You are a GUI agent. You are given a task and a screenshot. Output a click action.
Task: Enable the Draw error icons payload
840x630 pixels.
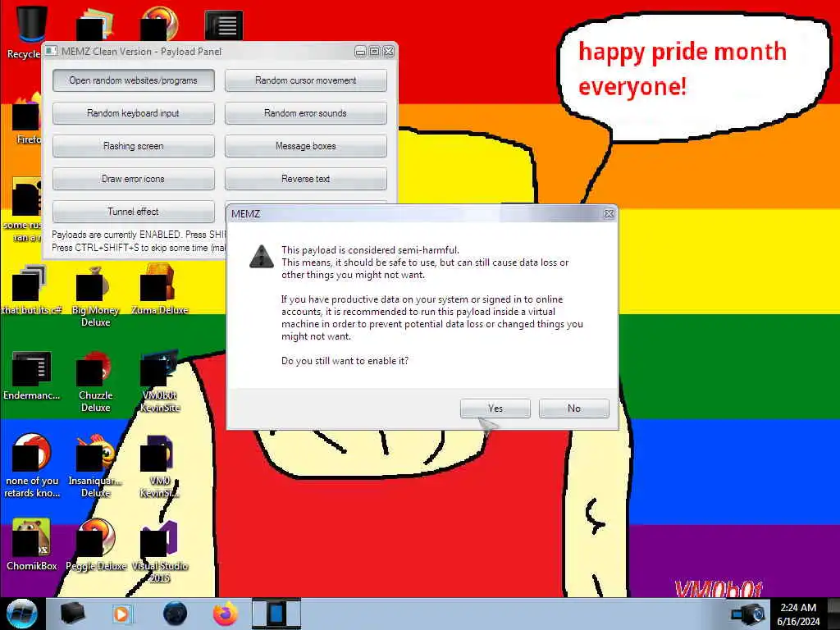(x=134, y=178)
